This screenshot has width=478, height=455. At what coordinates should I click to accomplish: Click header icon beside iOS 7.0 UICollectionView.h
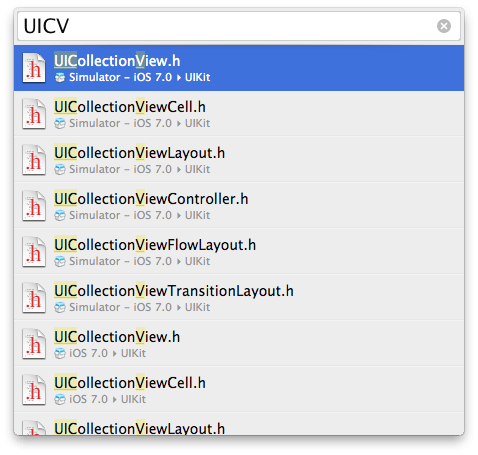click(x=34, y=344)
